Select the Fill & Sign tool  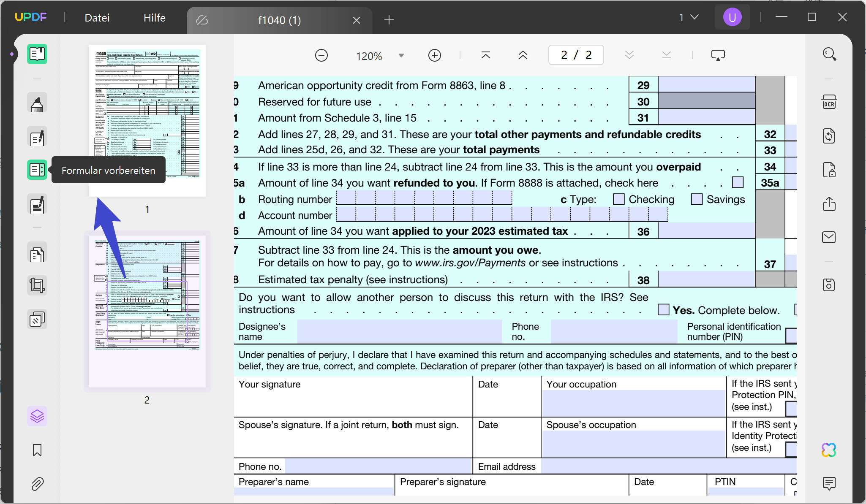point(37,204)
